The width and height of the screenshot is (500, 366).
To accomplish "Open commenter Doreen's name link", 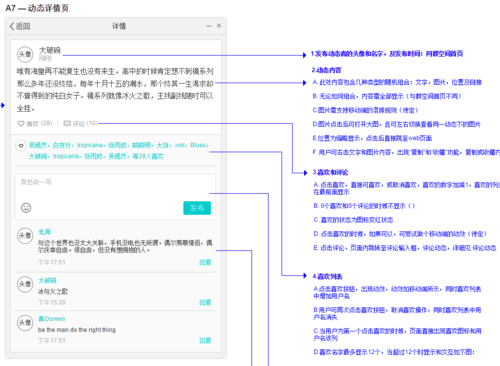I will point(52,319).
